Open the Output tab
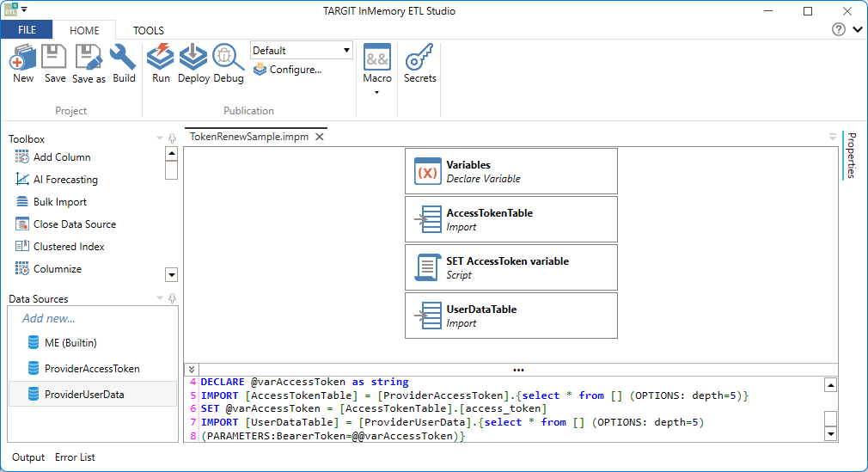 (28, 457)
